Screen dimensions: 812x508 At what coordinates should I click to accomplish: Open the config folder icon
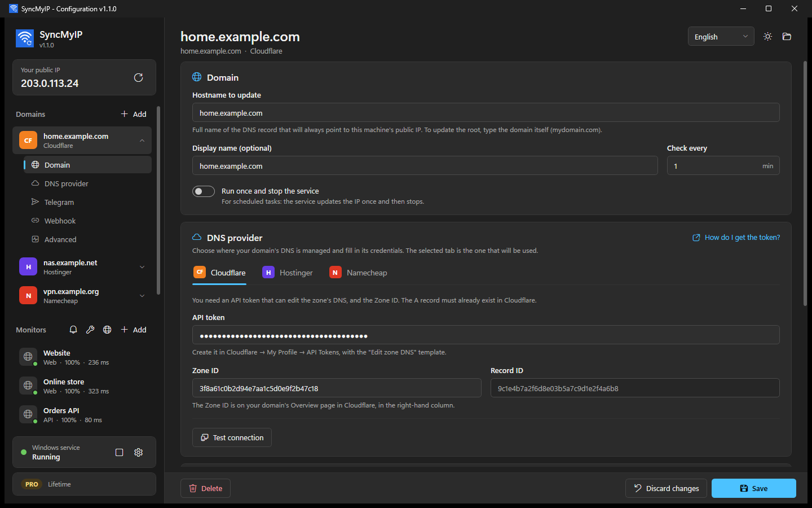coord(787,37)
